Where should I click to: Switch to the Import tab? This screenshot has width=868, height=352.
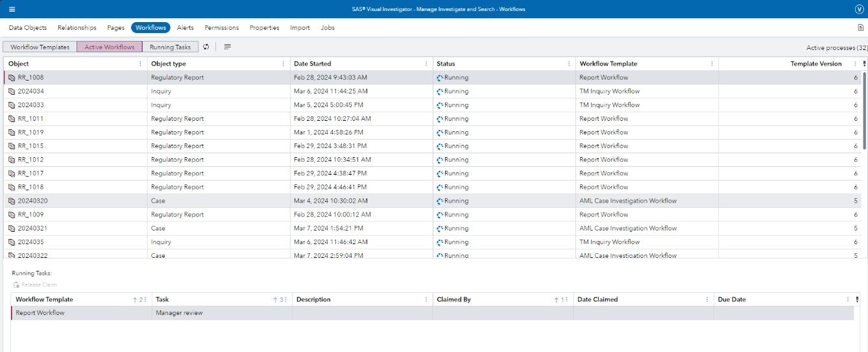[300, 28]
